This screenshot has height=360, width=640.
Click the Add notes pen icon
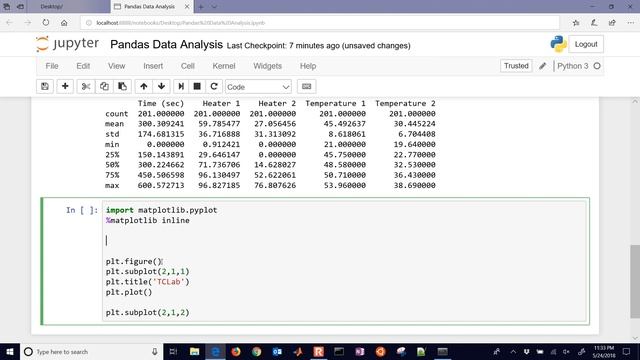pos(594,23)
